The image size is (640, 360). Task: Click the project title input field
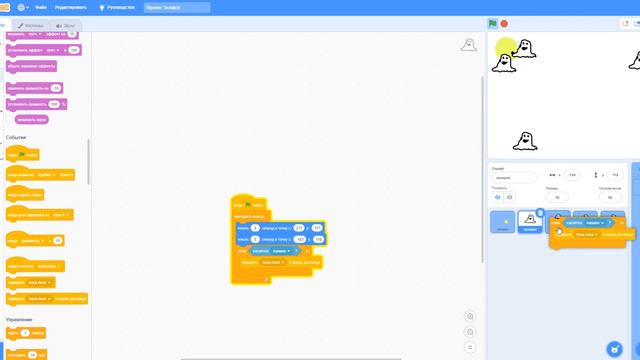click(x=177, y=7)
